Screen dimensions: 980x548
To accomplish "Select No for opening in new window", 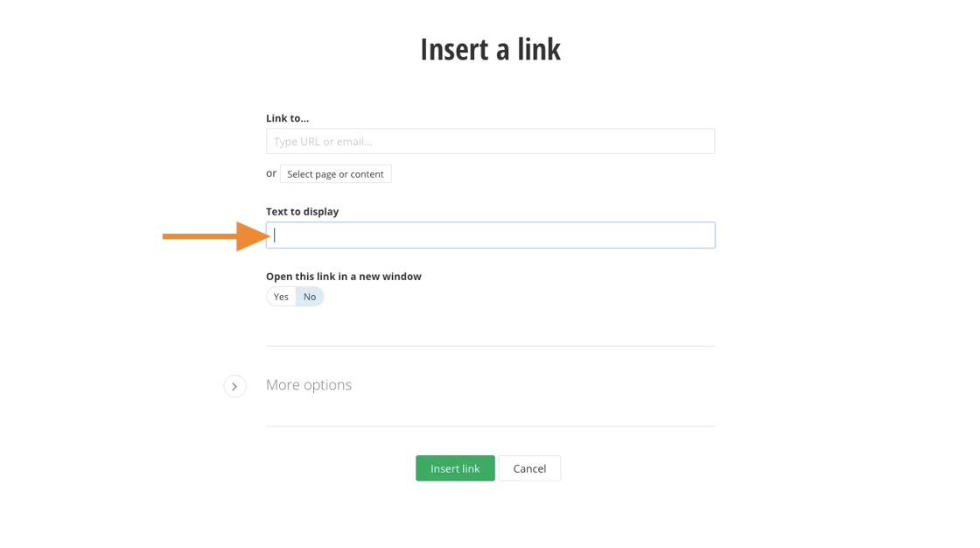I will pos(310,297).
